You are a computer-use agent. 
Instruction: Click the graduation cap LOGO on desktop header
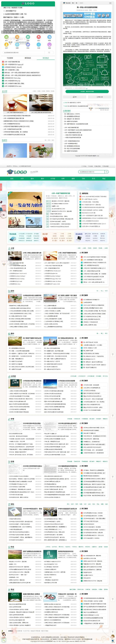[x=17, y=172]
